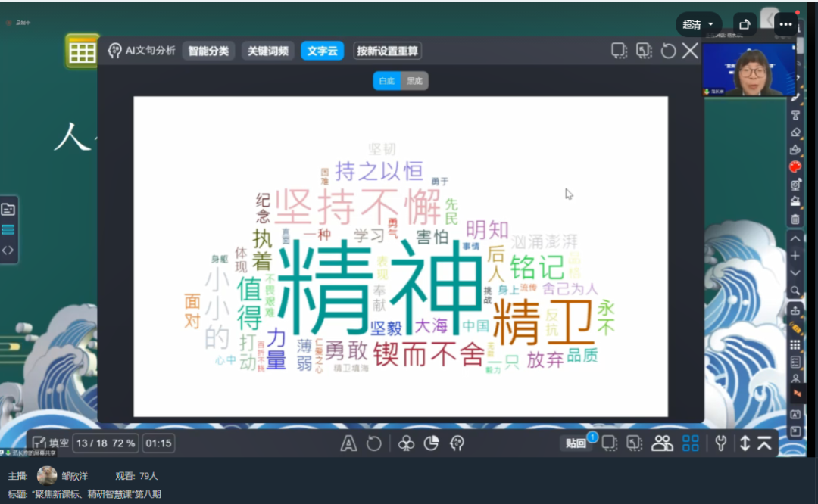Image resolution: width=818 pixels, height=504 pixels.
Task: Select the 白底 white background option
Action: pyautogui.click(x=387, y=81)
